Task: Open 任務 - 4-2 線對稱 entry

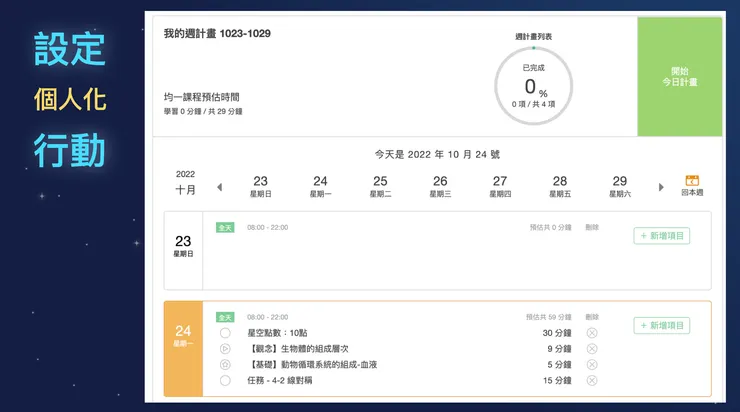Action: pos(280,380)
